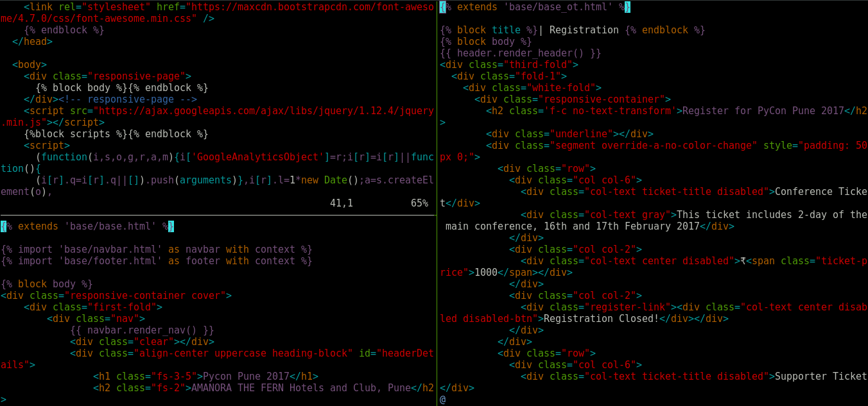The image size is (868, 406).
Task: Click the "white-fold" div line
Action: [x=532, y=88]
